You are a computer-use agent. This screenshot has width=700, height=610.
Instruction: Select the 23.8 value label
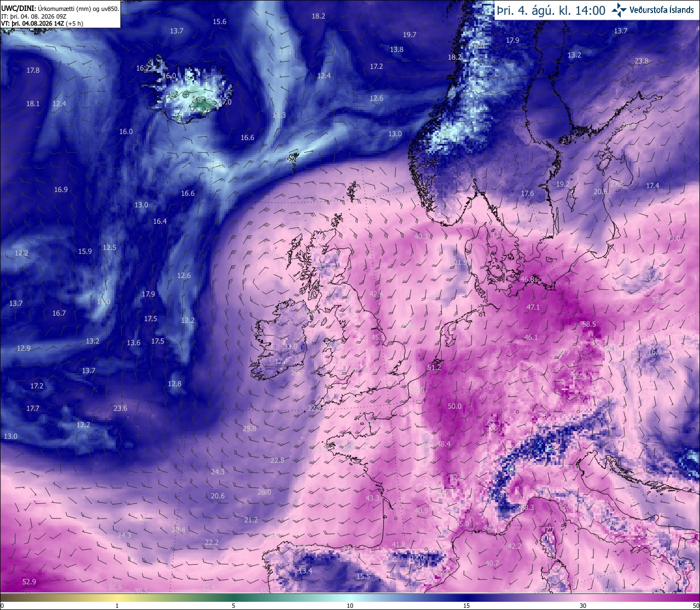pos(641,61)
